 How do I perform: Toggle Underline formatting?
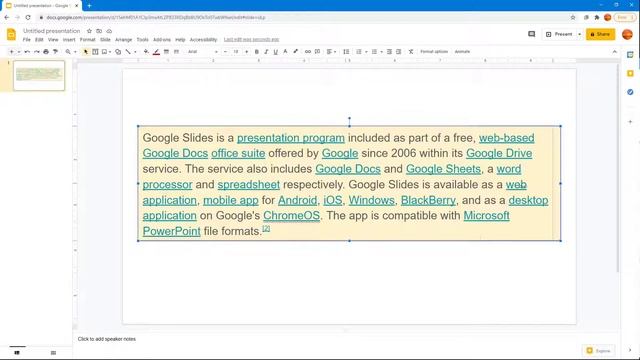[x=276, y=52]
